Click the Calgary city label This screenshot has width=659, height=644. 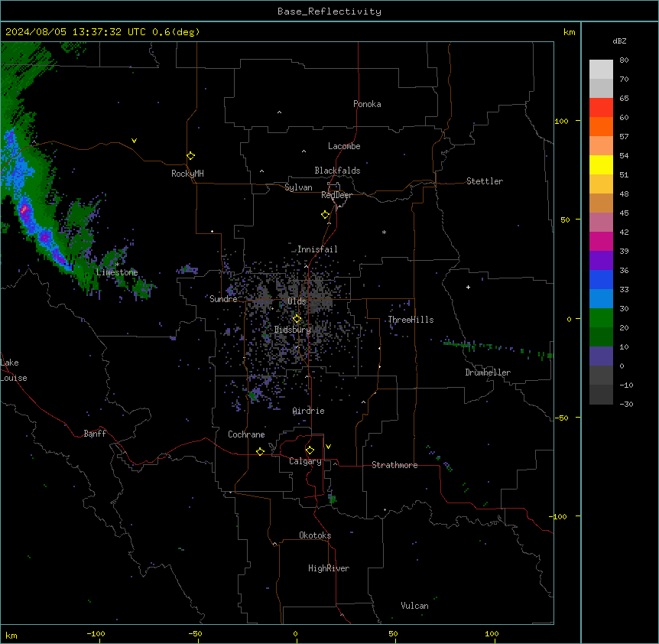tap(305, 461)
